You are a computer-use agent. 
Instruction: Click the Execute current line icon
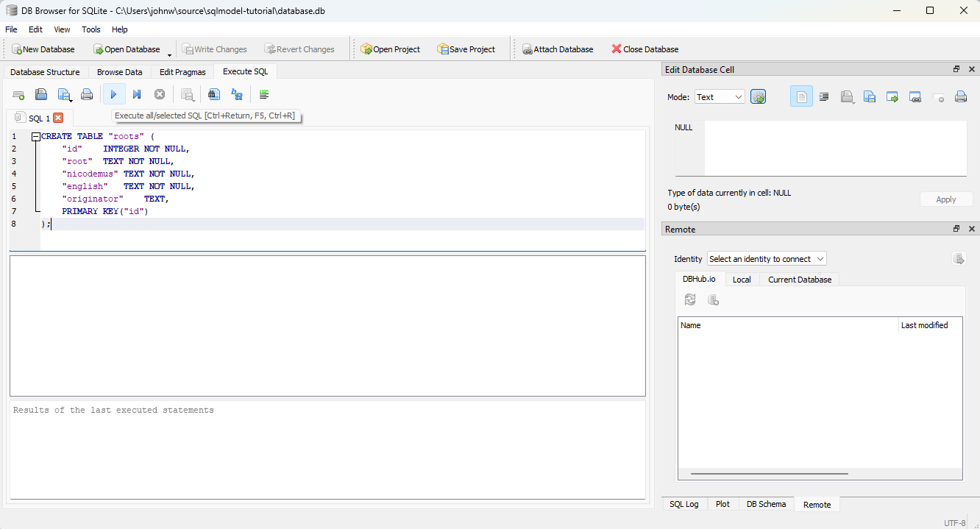[x=136, y=94]
